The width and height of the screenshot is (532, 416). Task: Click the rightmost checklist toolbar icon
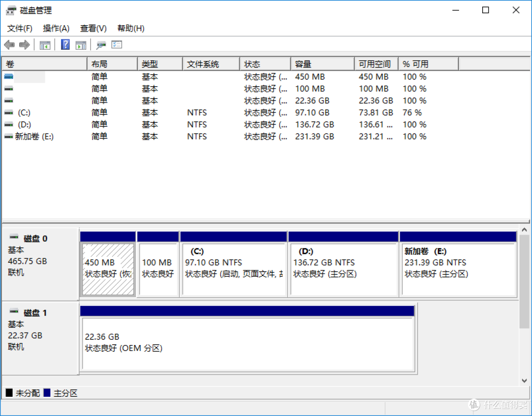click(116, 44)
